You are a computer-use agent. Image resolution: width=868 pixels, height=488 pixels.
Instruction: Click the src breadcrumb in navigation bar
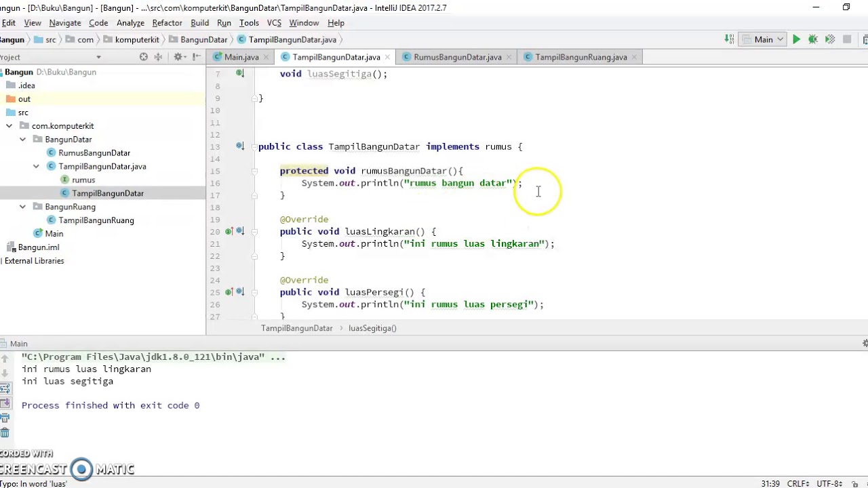(45, 39)
